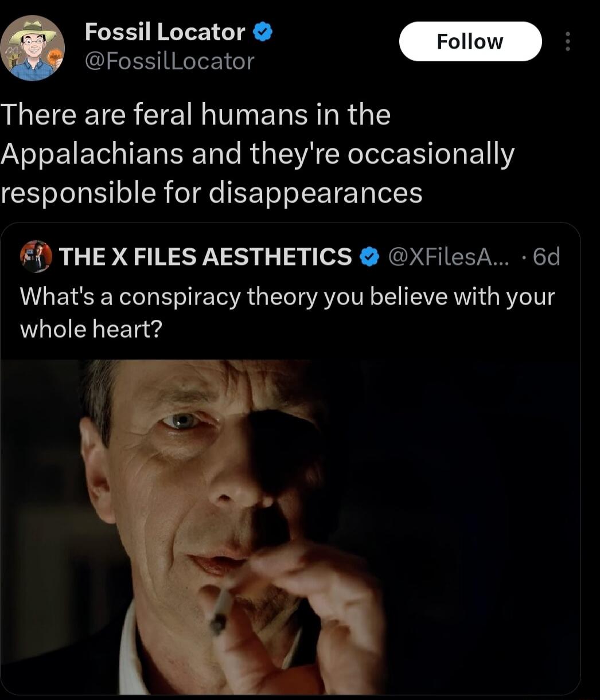Screen dimensions: 600x700
Task: Click verified badge beside X Files Aesthetics
Action: click(x=368, y=257)
